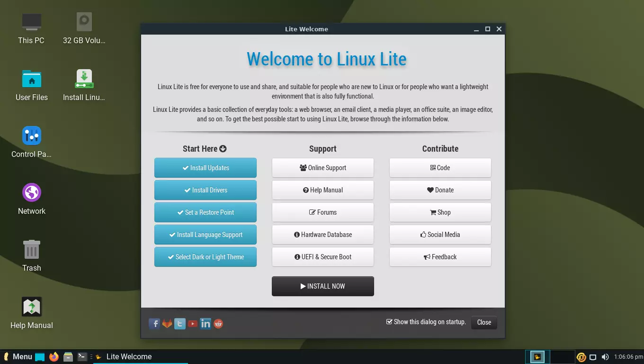The height and width of the screenshot is (364, 644).
Task: Click the Social Media button
Action: point(440,235)
